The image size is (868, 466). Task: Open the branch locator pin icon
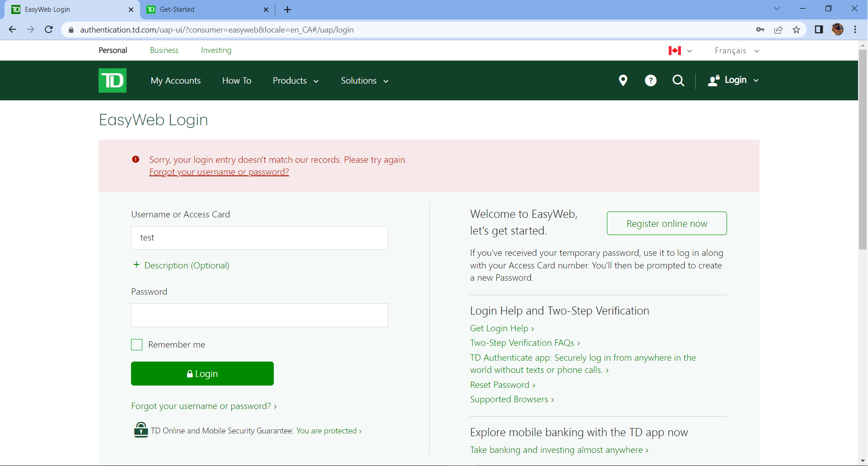tap(623, 80)
